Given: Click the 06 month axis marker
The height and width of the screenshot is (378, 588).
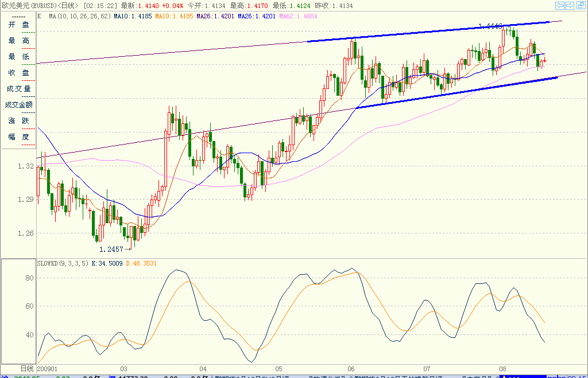Looking at the screenshot, I should click(351, 369).
